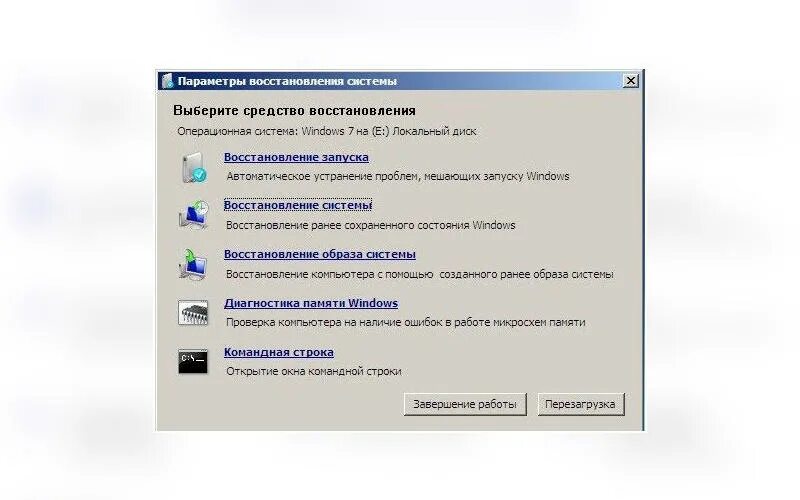
Task: Click the System Restore clock-and-monitor icon
Action: coord(194,215)
